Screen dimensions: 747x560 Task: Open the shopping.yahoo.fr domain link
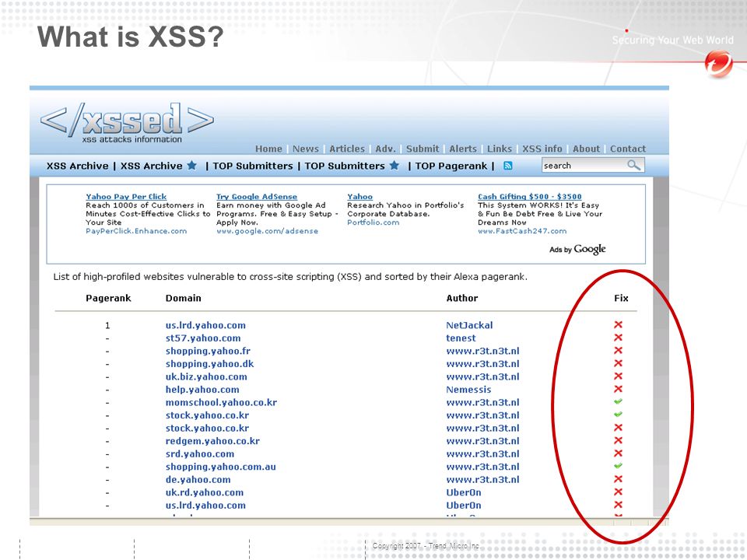(x=208, y=351)
